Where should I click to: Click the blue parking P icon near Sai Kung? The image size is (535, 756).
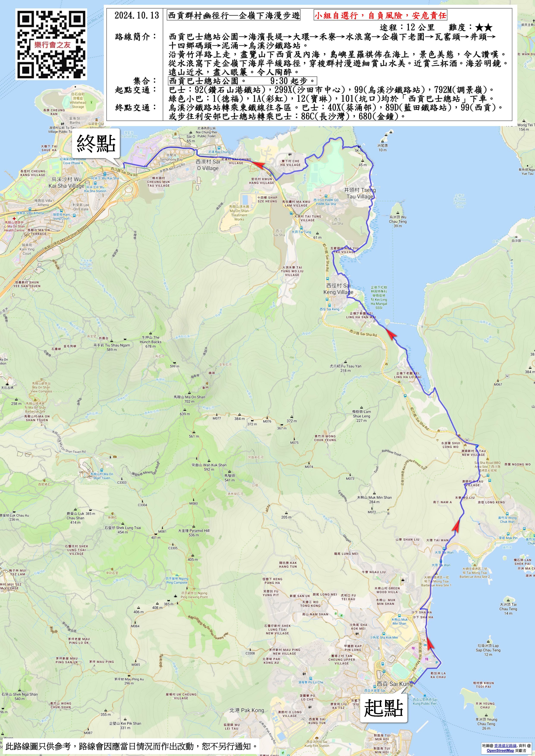tap(437, 662)
